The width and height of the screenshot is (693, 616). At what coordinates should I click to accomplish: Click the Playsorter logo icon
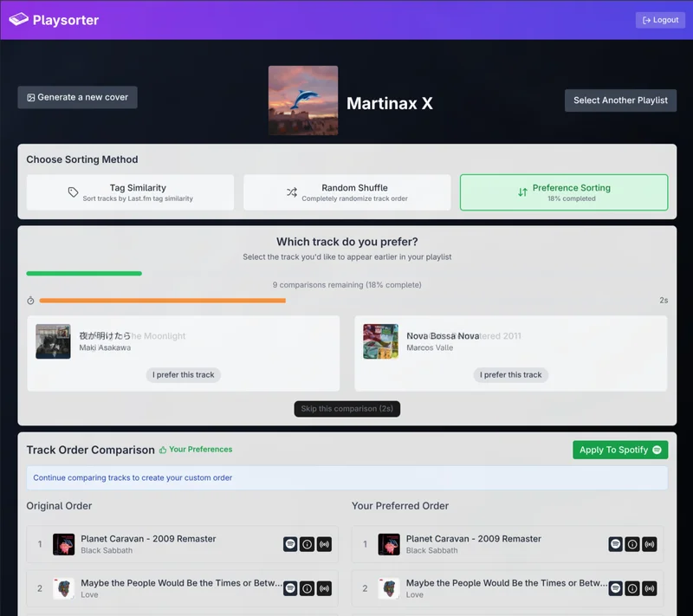point(18,19)
